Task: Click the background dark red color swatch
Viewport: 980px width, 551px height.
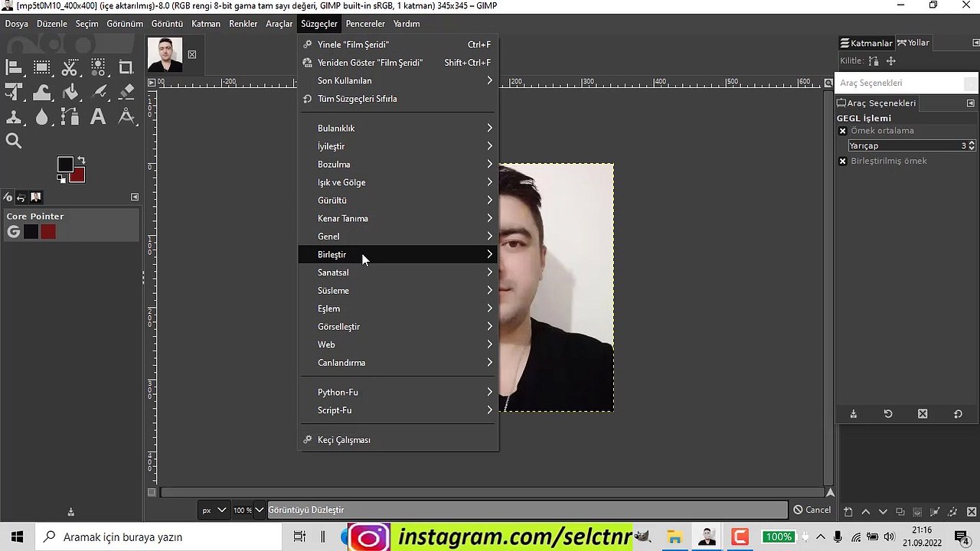Action: point(78,176)
